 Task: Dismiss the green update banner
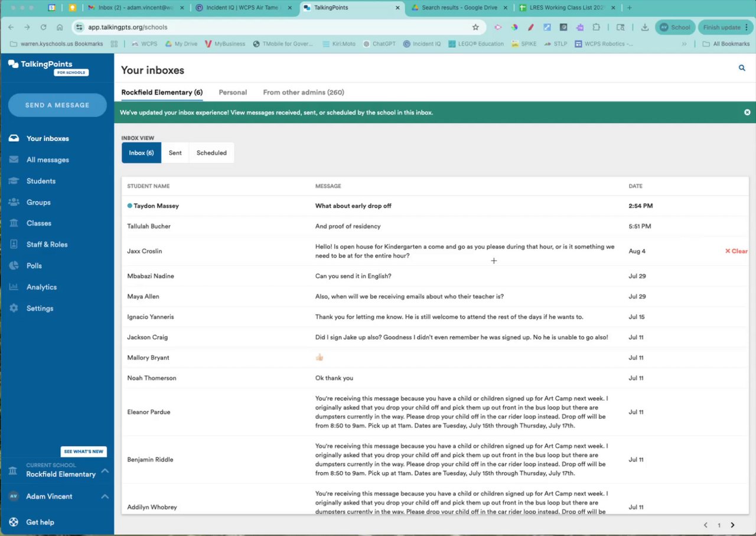coord(747,112)
